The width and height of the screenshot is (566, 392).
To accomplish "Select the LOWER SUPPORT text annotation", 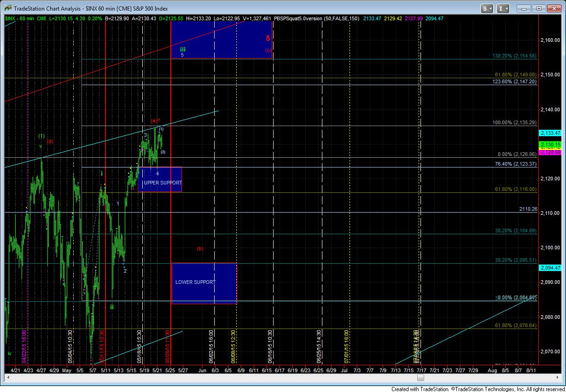I will point(195,282).
